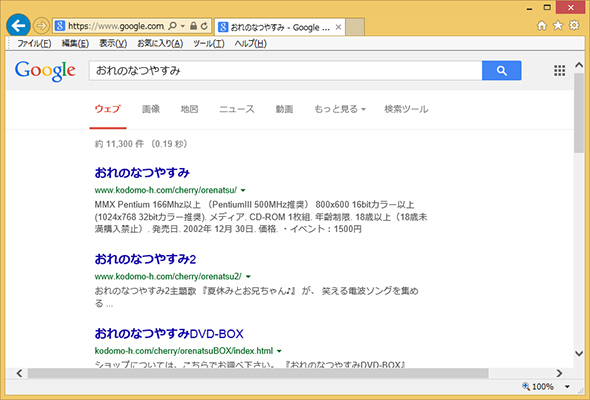The height and width of the screenshot is (400, 590).
Task: Open the おれのなつやすみDVD-BOX result link
Action: [169, 333]
